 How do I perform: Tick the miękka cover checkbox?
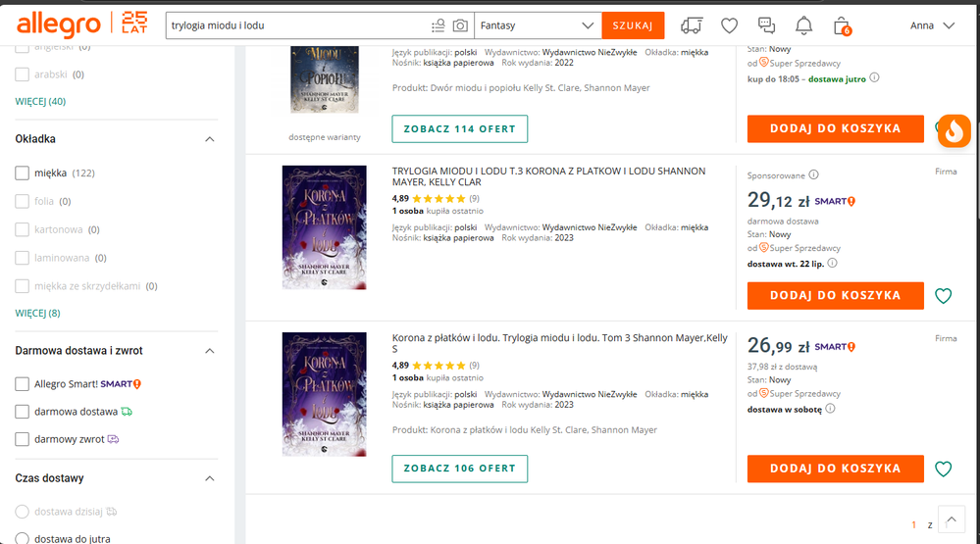coord(23,173)
